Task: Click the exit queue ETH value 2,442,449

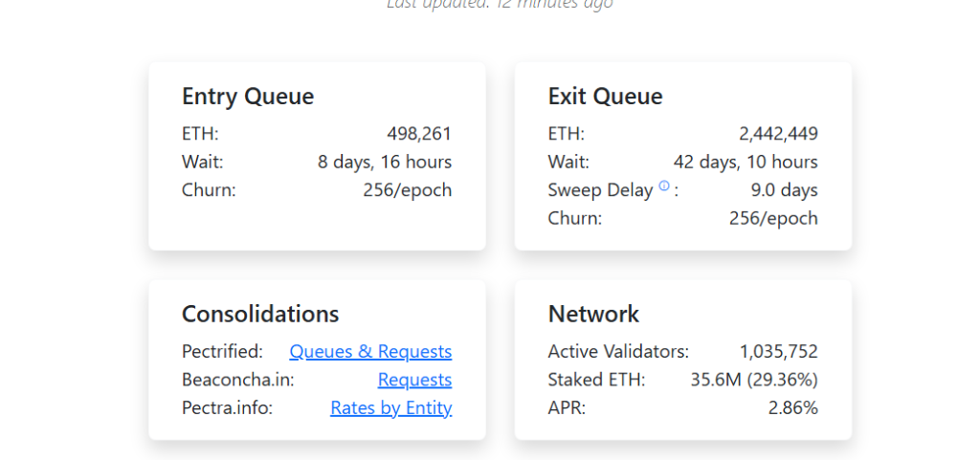Action: pyautogui.click(x=778, y=134)
